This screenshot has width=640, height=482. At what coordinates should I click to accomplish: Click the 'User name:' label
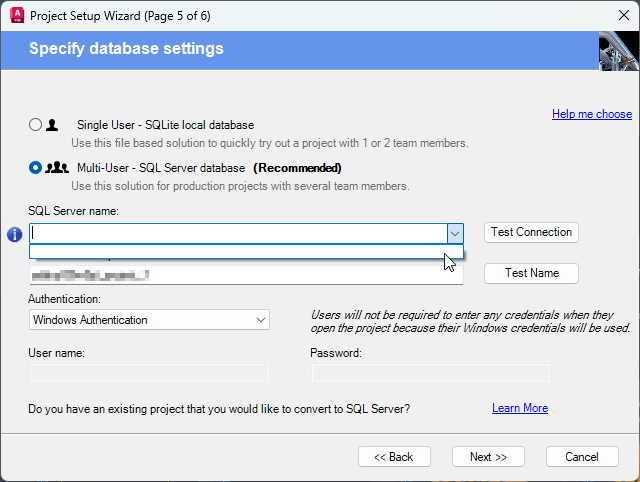tap(56, 353)
